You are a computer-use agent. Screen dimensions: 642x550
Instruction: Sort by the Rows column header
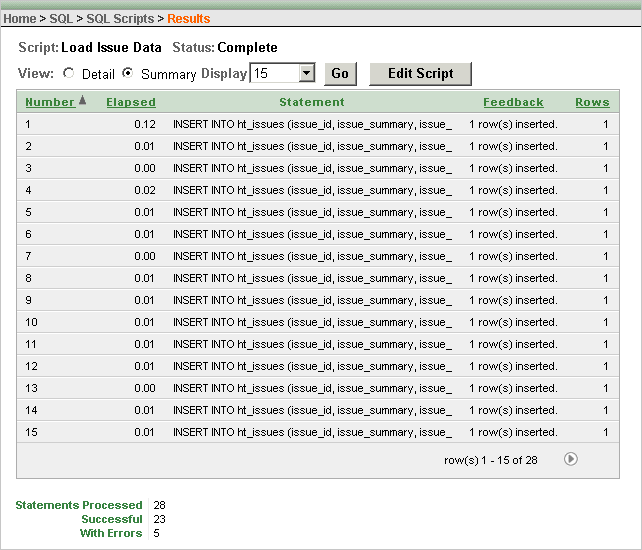pyautogui.click(x=592, y=102)
